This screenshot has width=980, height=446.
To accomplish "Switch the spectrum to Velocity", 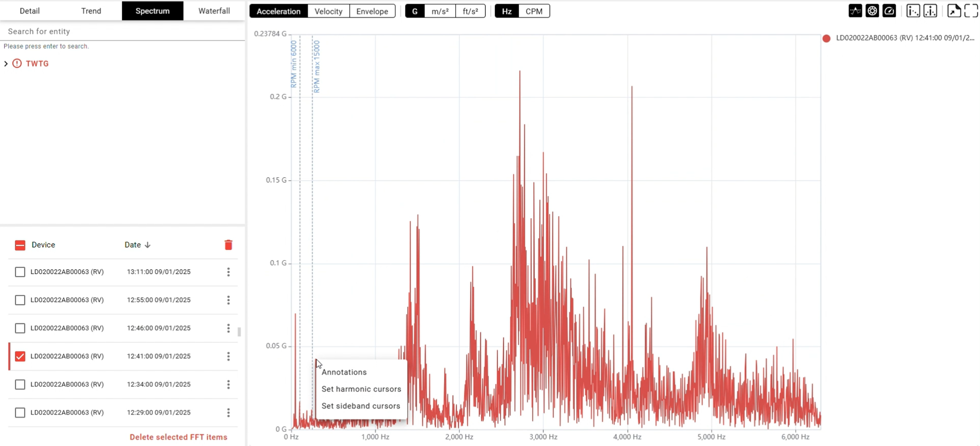I will (328, 11).
